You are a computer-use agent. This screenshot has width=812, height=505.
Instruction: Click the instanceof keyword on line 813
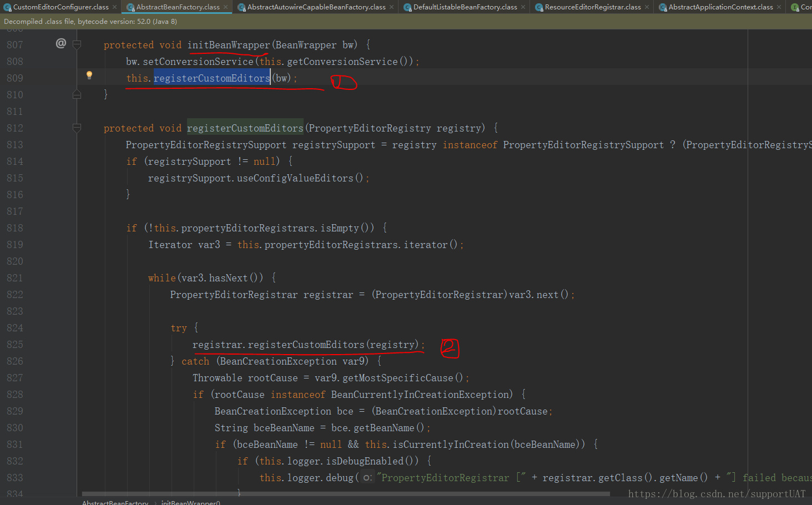tap(470, 145)
